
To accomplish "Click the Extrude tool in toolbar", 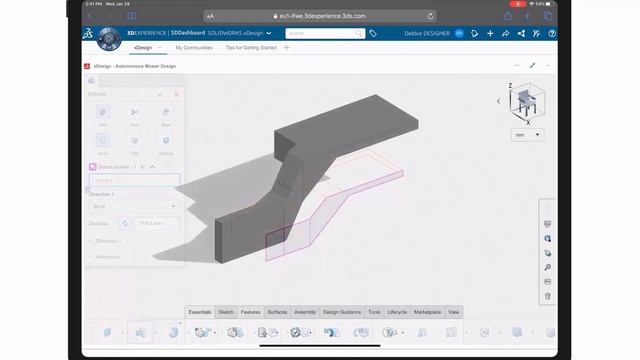I will (x=140, y=333).
